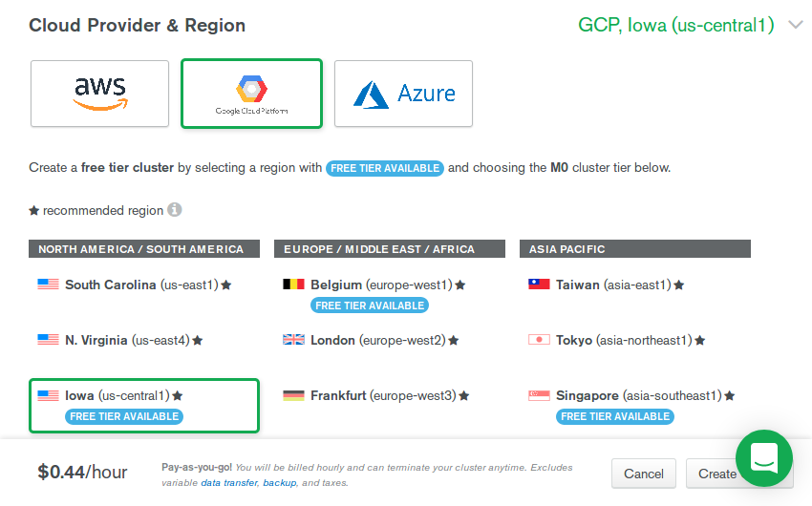The width and height of the screenshot is (812, 506).
Task: Select the AWS cloud provider card
Action: 99,94
